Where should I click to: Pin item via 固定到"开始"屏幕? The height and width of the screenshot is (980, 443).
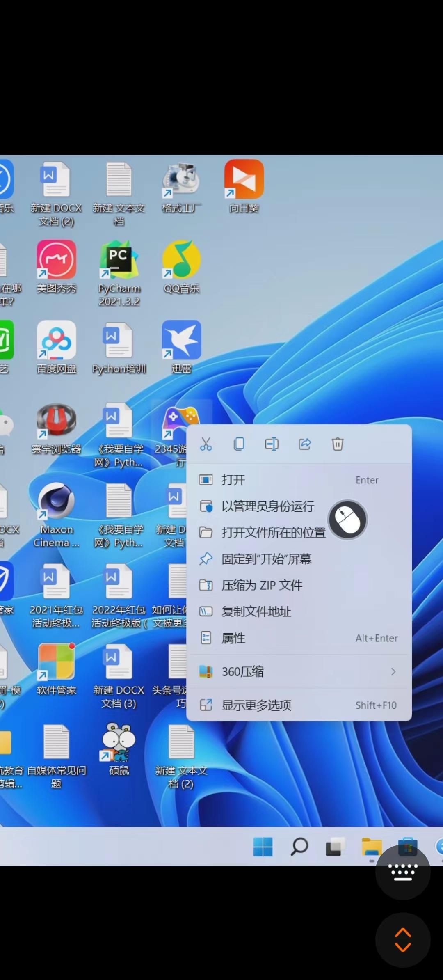pyautogui.click(x=267, y=559)
